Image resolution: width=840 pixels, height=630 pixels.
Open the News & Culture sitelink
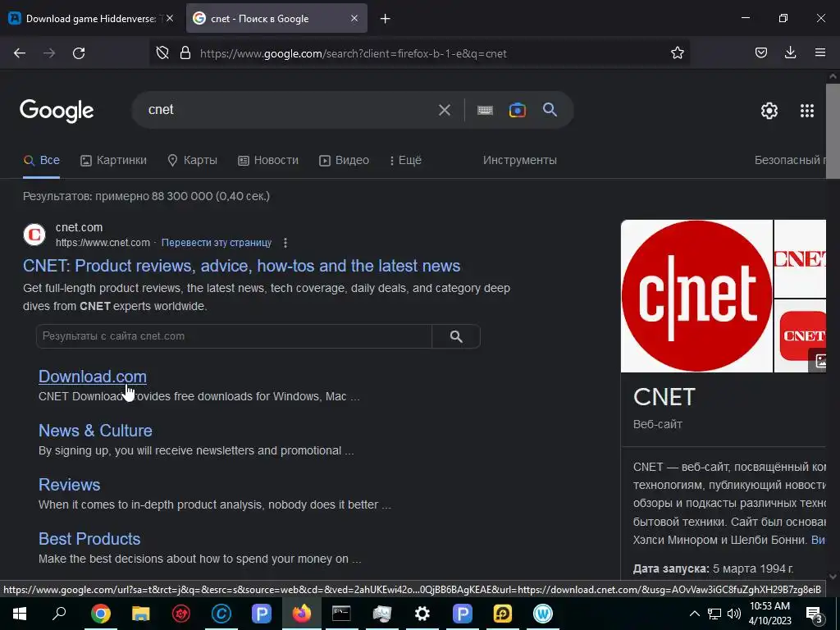[x=95, y=431]
